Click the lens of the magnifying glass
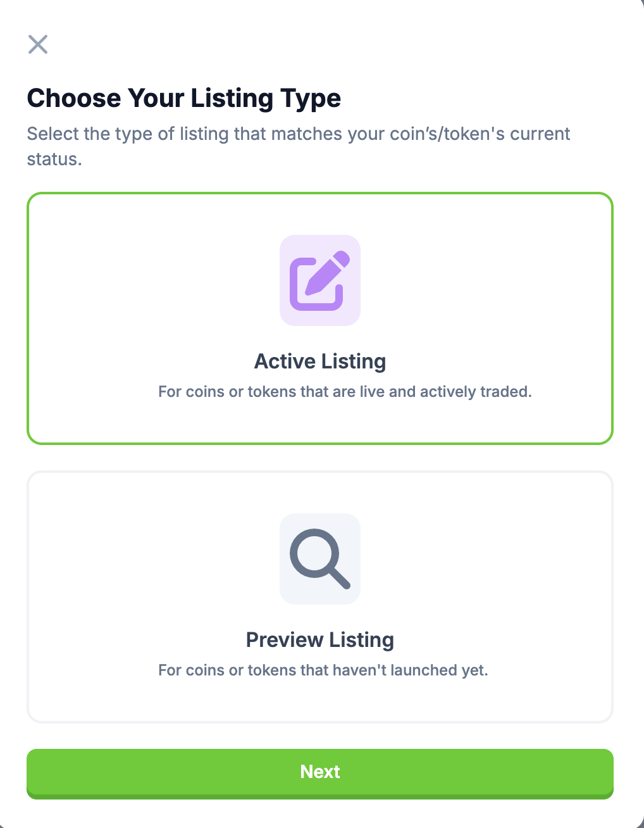This screenshot has width=644, height=828. pos(313,553)
